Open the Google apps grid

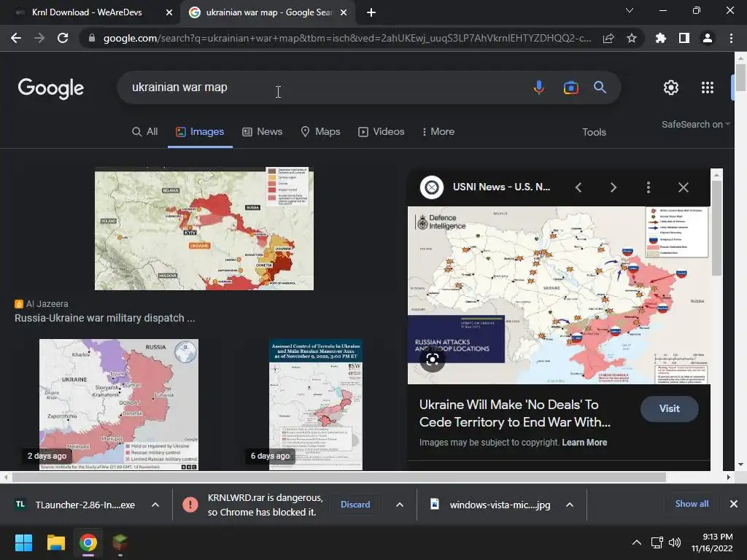[708, 87]
